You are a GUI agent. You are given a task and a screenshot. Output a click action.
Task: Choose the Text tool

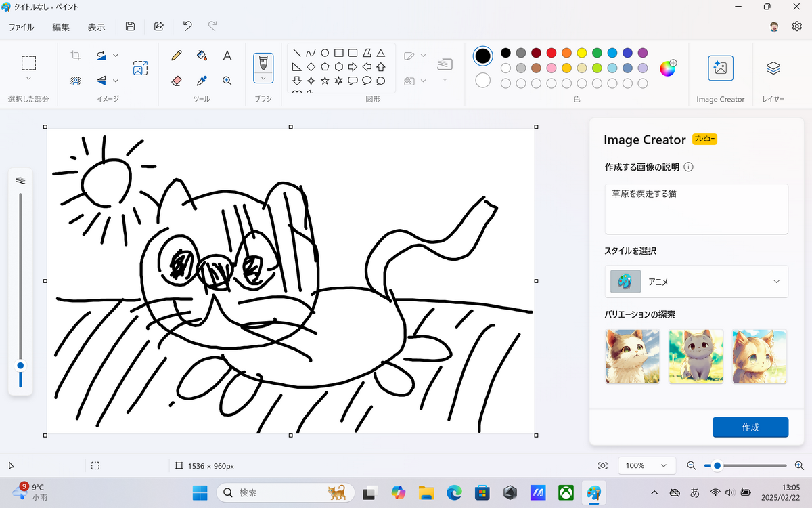(x=227, y=56)
